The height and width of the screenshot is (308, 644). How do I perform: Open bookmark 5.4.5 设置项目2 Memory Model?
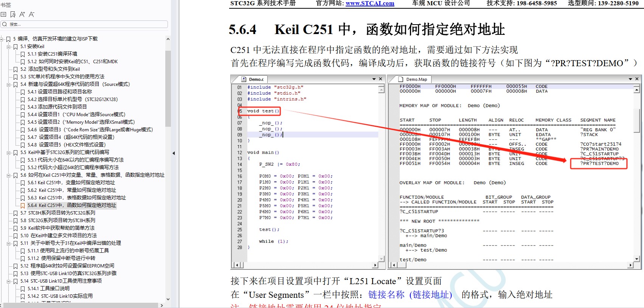pyautogui.click(x=81, y=122)
